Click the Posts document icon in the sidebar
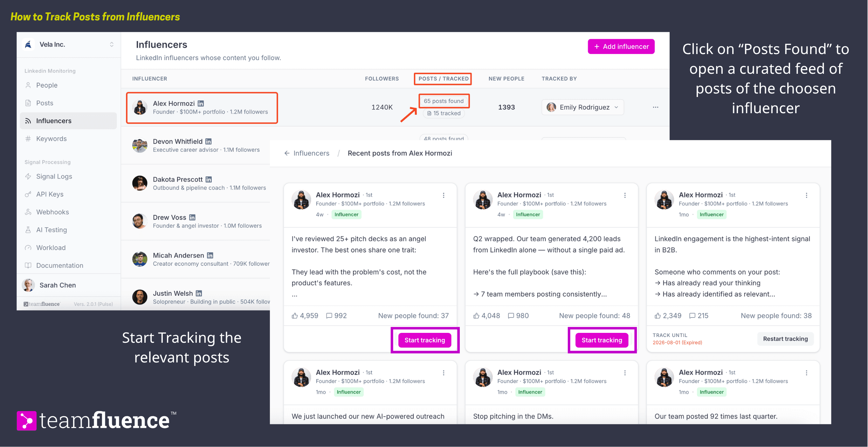 (x=28, y=103)
